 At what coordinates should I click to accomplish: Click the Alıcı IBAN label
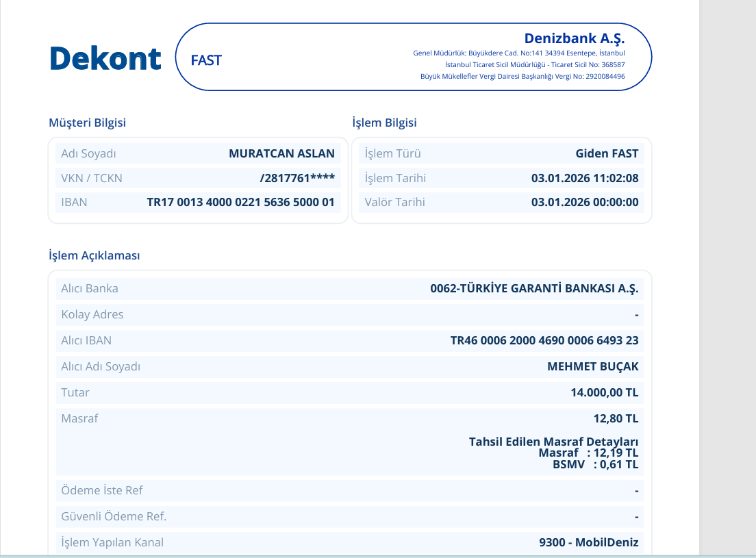[86, 341]
